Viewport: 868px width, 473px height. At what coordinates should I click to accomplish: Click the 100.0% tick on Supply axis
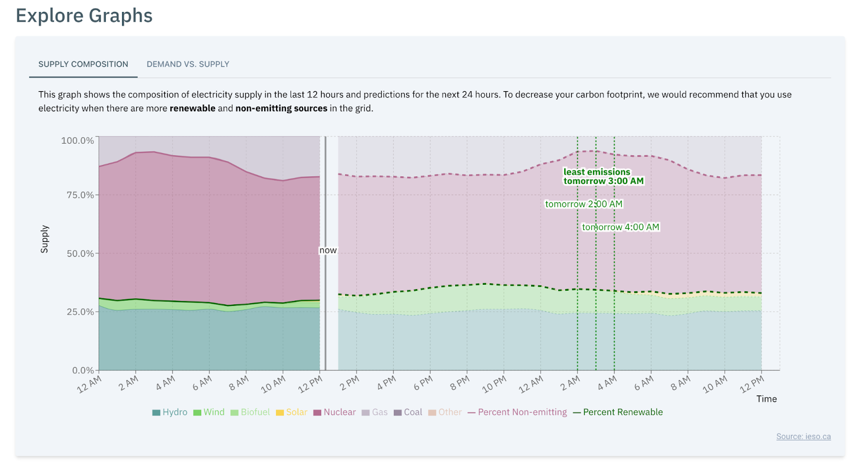tap(78, 140)
